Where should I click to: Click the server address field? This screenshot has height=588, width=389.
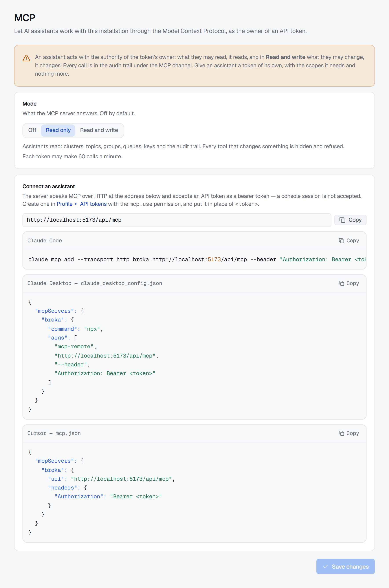[177, 220]
